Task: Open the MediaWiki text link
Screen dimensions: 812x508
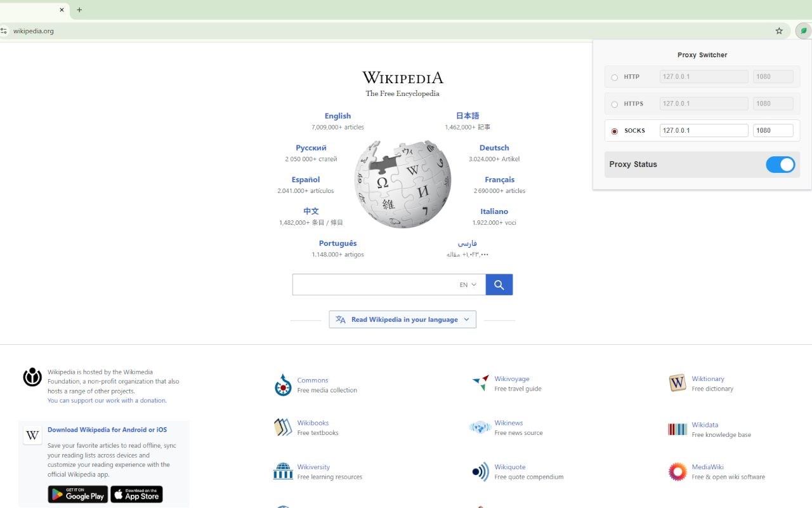Action: tap(707, 467)
